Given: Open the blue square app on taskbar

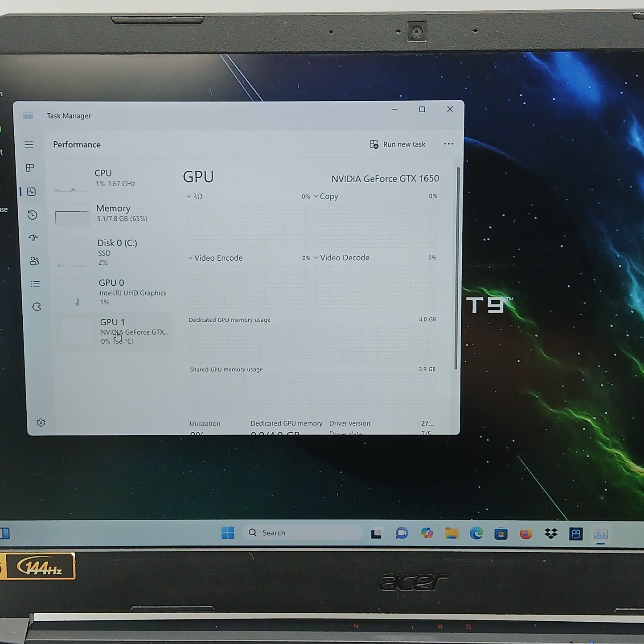Looking at the screenshot, I should 576,534.
